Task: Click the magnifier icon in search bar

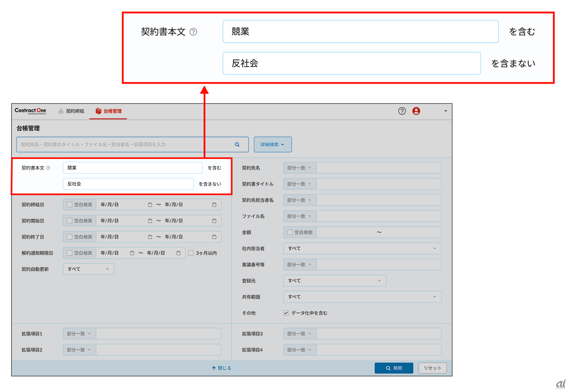Action: [x=237, y=144]
